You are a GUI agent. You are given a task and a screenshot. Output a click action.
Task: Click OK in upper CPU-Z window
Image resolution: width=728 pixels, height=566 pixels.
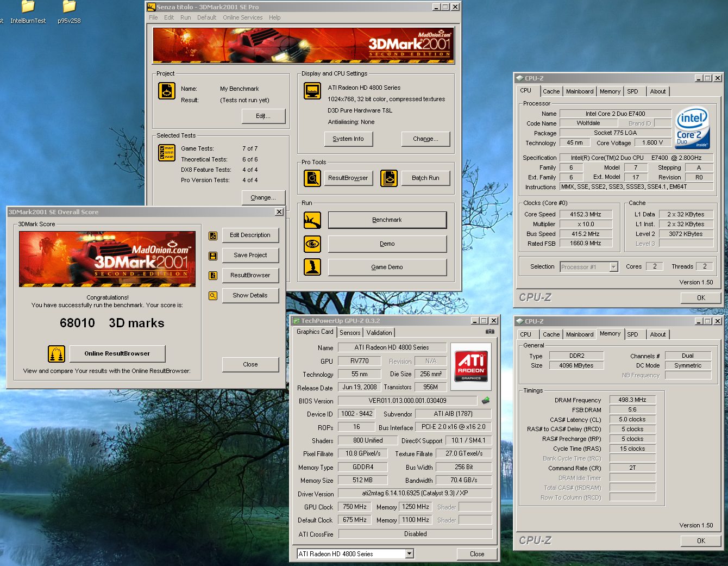701,297
